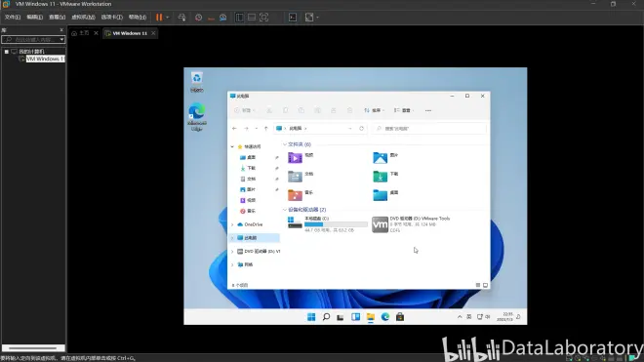Pause the VM with the orange pause icon
Viewport: 644px width, 362px height.
[x=159, y=18]
